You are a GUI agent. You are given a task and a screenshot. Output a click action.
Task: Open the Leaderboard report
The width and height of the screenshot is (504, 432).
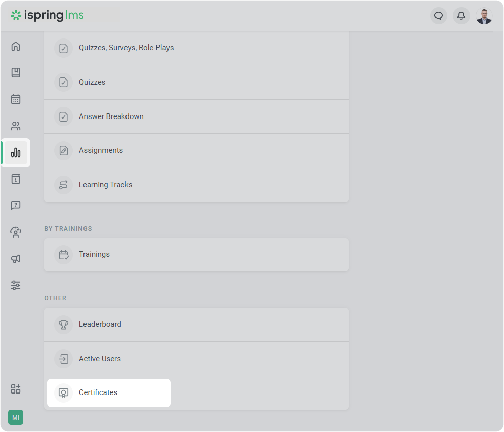(x=100, y=324)
